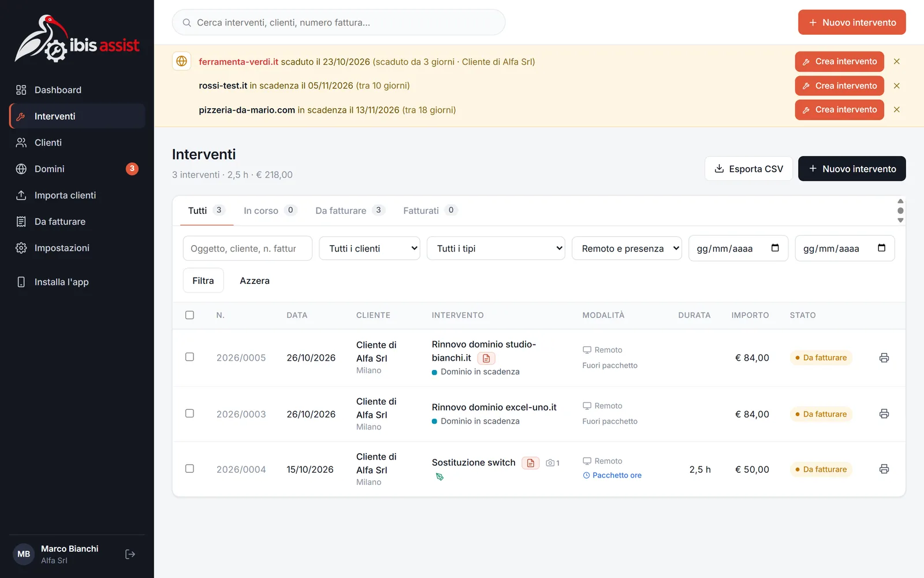This screenshot has width=924, height=578.
Task: Check the row 2026/0003 checkbox
Action: point(189,413)
